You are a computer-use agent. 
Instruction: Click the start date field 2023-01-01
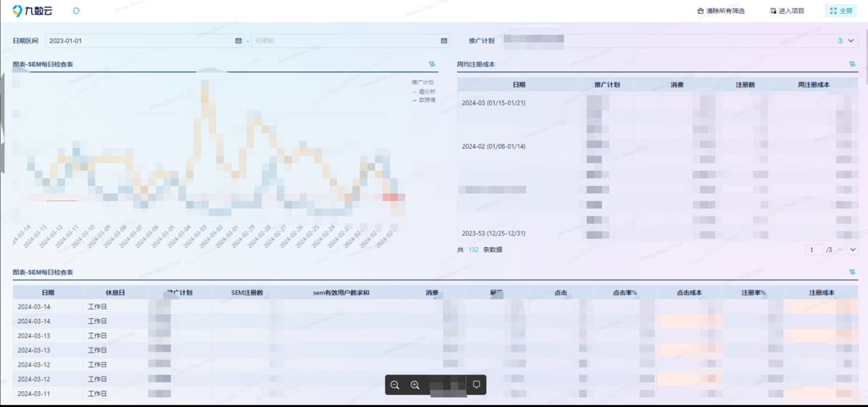tap(145, 40)
